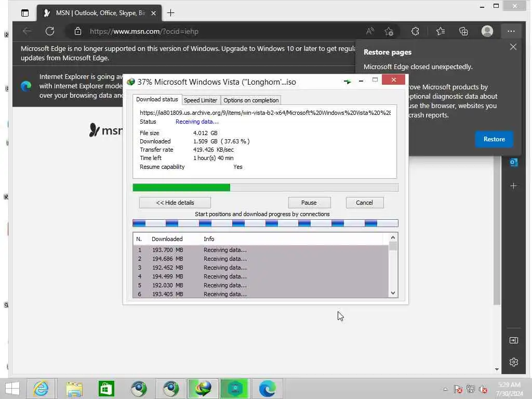Close the MSN browser tab

153,13
